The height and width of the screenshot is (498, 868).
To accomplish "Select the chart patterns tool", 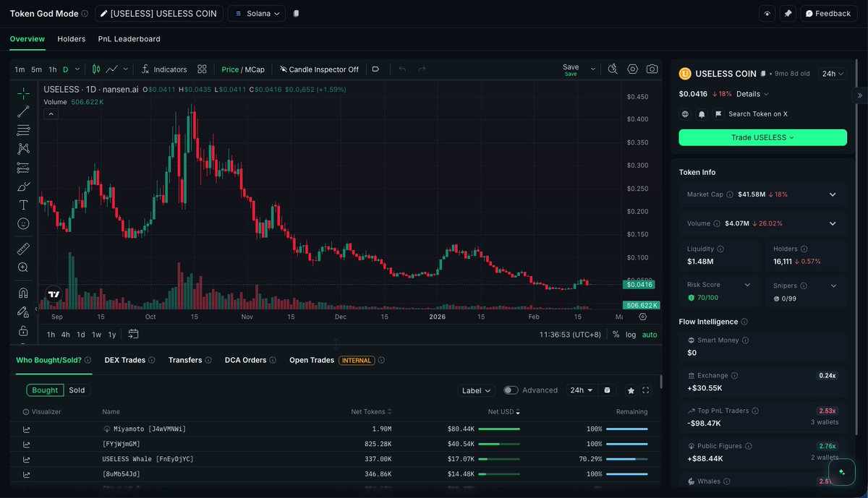I will (x=23, y=149).
